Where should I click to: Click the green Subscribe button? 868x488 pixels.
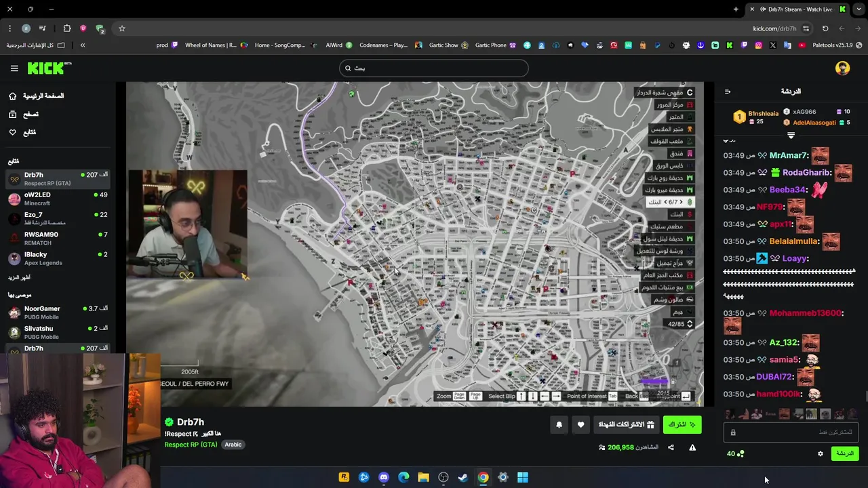click(682, 424)
